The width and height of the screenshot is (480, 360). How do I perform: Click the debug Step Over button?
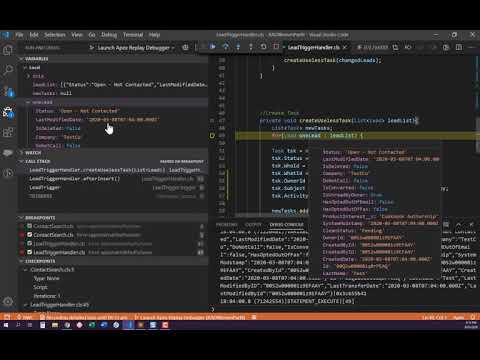[226, 47]
